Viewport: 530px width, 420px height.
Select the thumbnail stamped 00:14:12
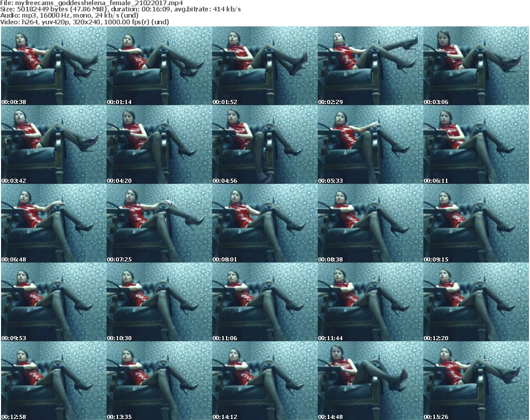pyautogui.click(x=264, y=381)
